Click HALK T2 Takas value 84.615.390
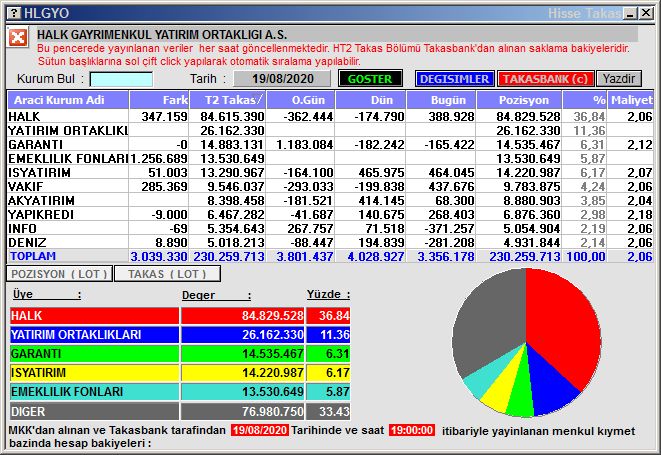The image size is (661, 455). coord(232,116)
